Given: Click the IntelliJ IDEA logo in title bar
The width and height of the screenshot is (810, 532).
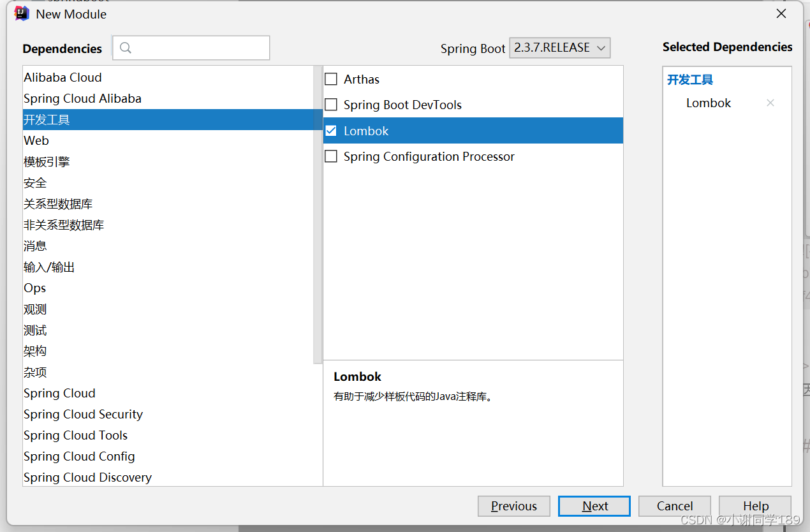Looking at the screenshot, I should click(x=22, y=13).
